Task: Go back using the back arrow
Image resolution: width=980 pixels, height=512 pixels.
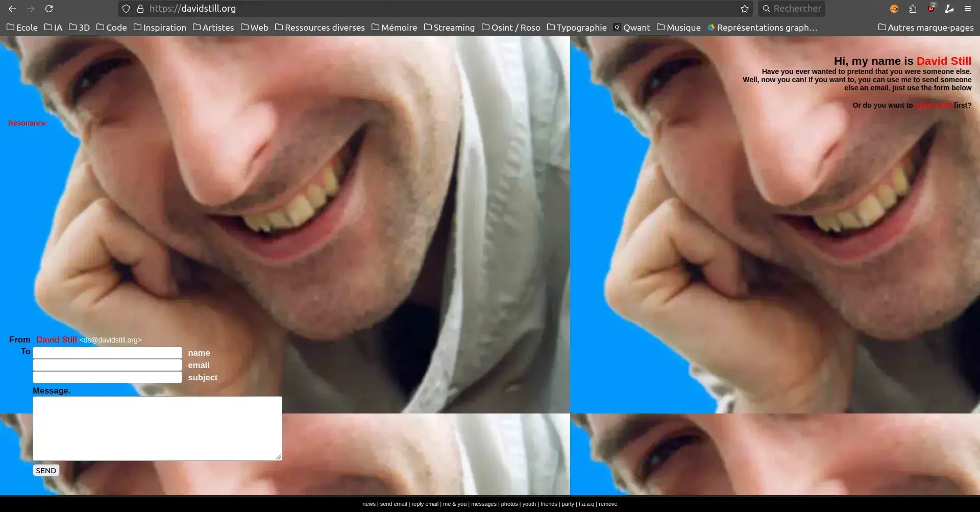Action: pyautogui.click(x=12, y=9)
